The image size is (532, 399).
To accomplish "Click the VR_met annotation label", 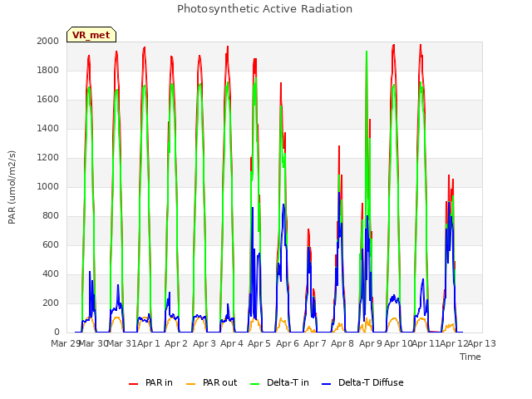I will 91,35.
